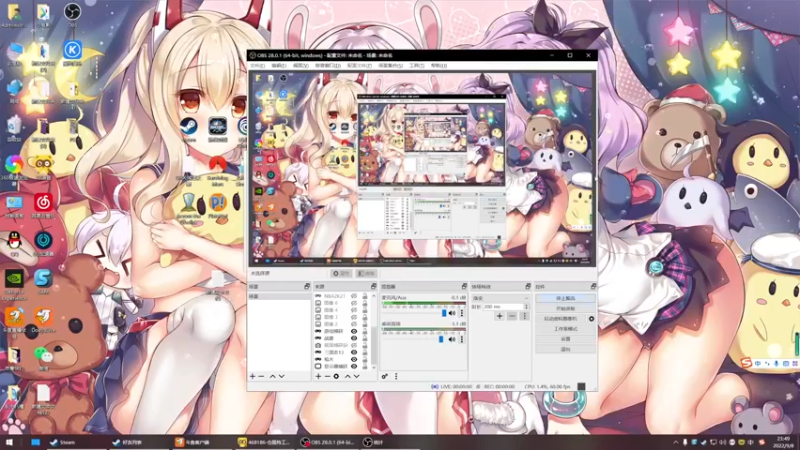Remove the selected source with the minus icon
Image resolution: width=800 pixels, height=450 pixels.
[x=327, y=376]
